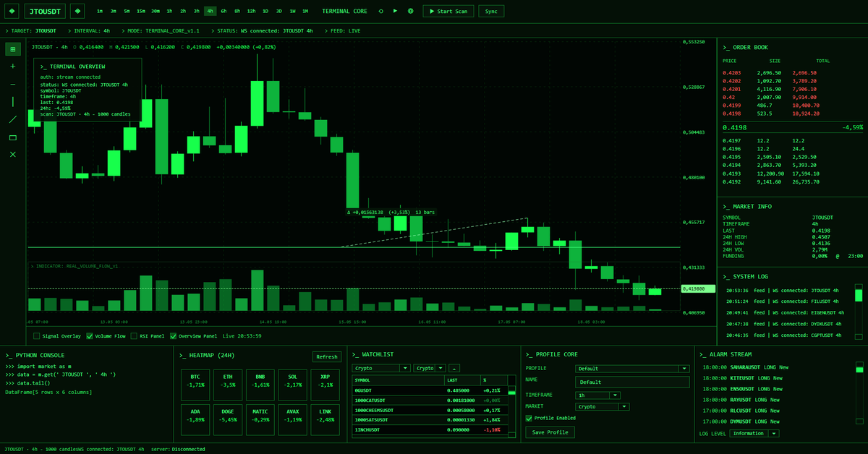Click the small up-arrow button in the Watchlist
This screenshot has height=454, width=868.
click(454, 368)
